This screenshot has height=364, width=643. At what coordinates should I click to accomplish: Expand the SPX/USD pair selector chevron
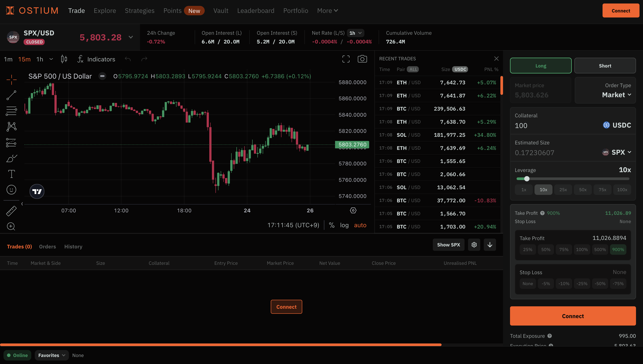(131, 37)
